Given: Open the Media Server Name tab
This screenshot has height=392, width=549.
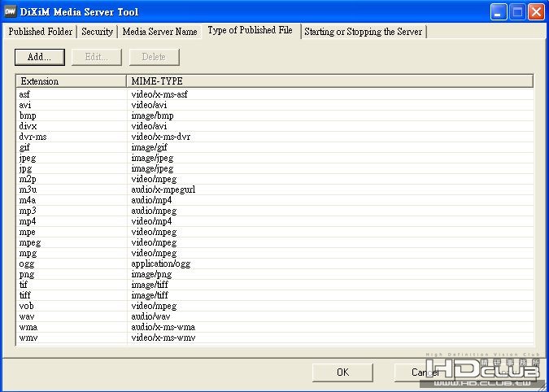Looking at the screenshot, I should click(x=159, y=32).
